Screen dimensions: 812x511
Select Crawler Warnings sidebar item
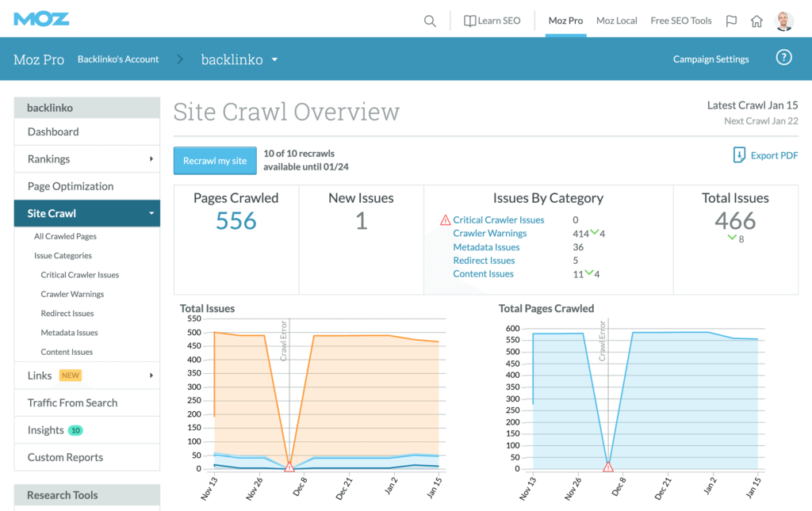point(72,294)
